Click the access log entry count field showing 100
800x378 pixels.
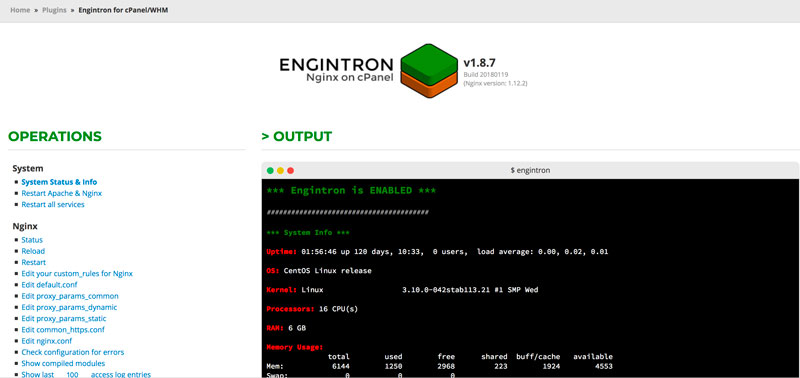point(72,374)
